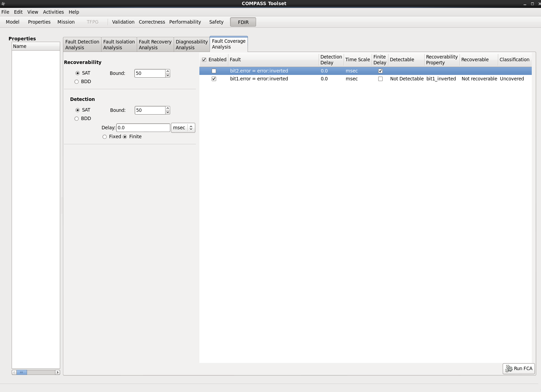
Task: Go to the Model section
Action: 13,22
